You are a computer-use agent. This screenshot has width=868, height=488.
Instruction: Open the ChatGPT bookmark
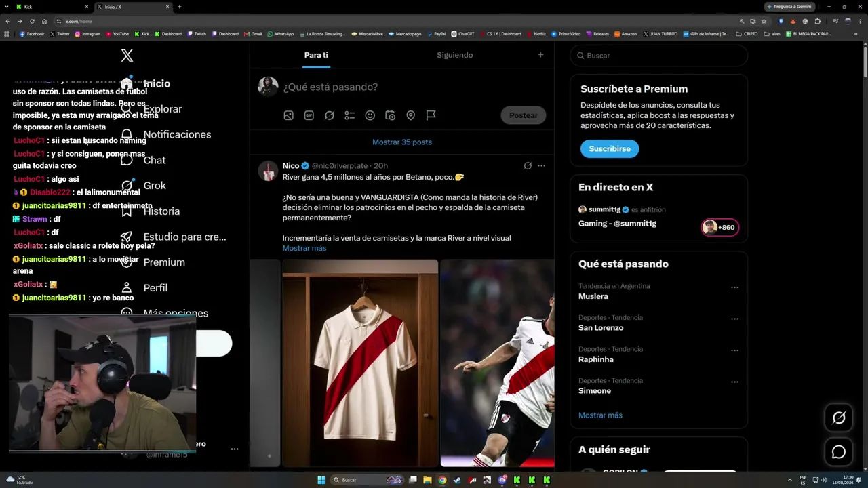pos(462,34)
